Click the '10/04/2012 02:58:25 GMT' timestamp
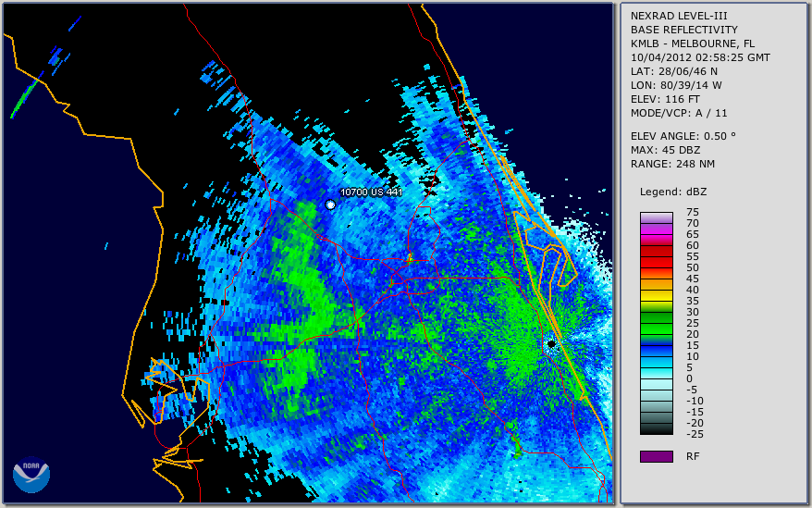This screenshot has height=508, width=812. [x=700, y=57]
